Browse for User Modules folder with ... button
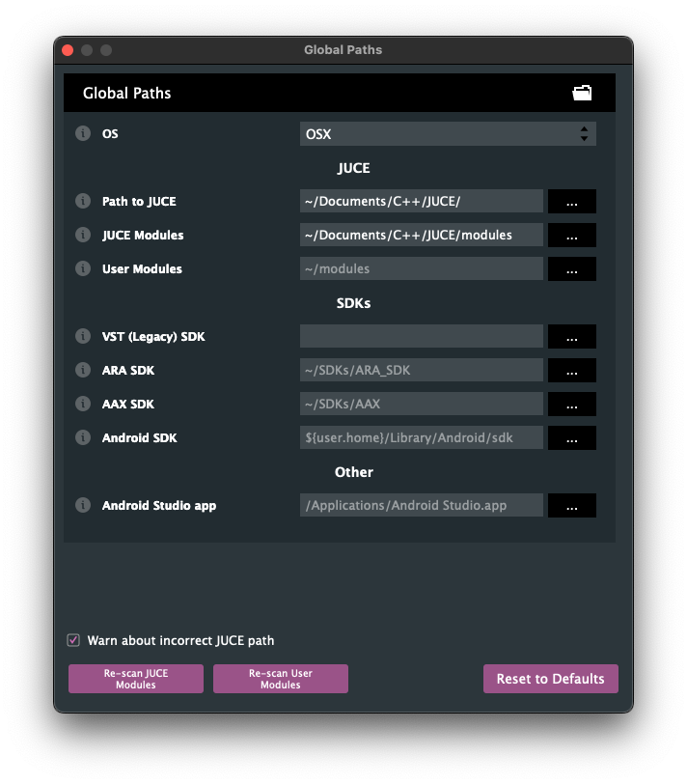The height and width of the screenshot is (784, 687). click(x=571, y=268)
